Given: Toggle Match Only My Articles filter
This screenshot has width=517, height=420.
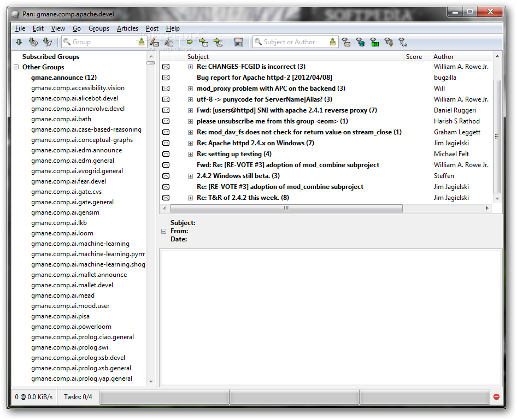Looking at the screenshot, I should pos(389,42).
